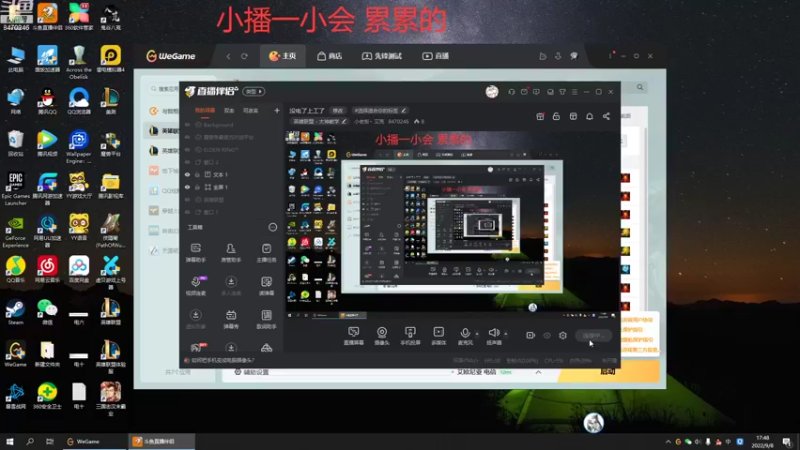Screen dimensions: 800x450
Task: Open the 房管助手 tool
Action: click(231, 253)
